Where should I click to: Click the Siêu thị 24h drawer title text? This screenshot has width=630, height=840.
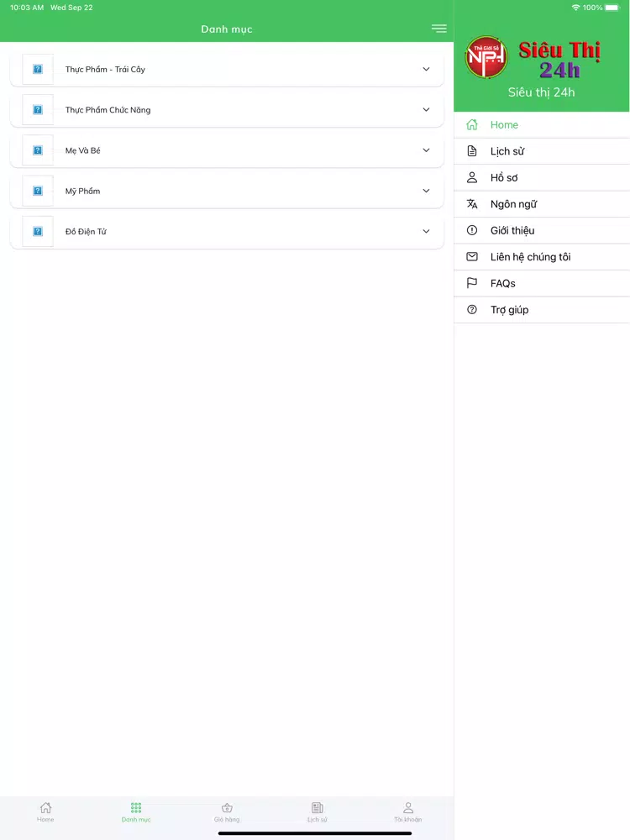coord(541,92)
